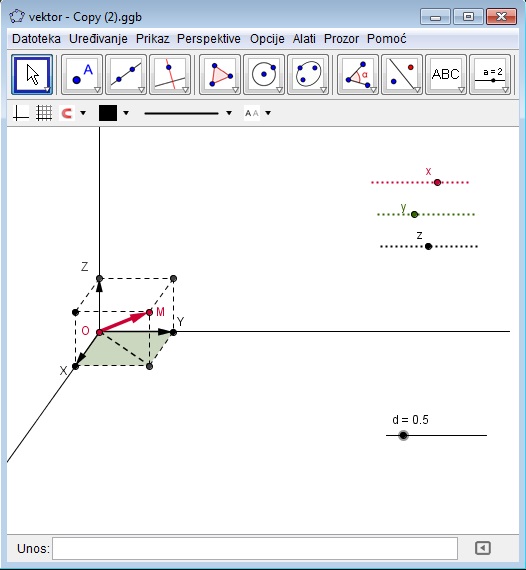Select the Polygon tool

[220, 75]
